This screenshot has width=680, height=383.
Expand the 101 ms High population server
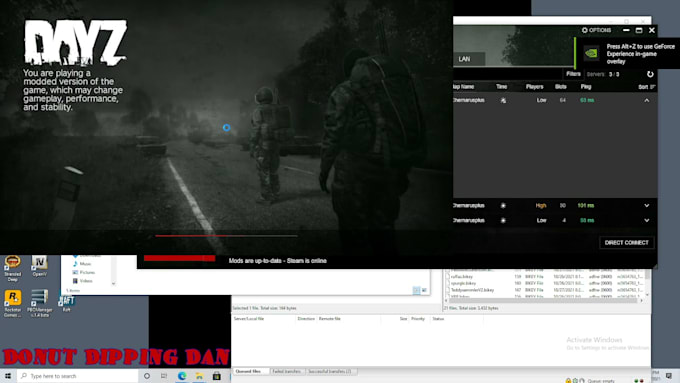647,206
